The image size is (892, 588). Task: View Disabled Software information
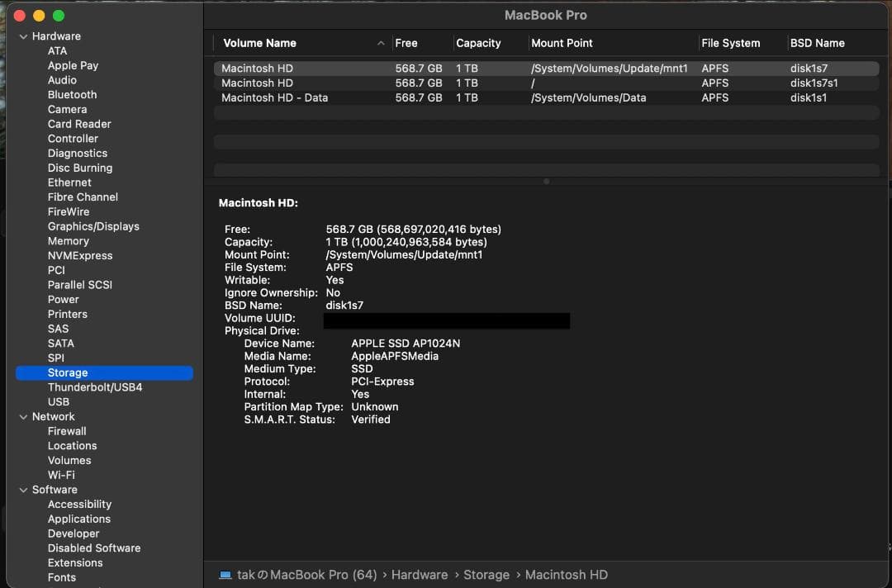[x=93, y=548]
